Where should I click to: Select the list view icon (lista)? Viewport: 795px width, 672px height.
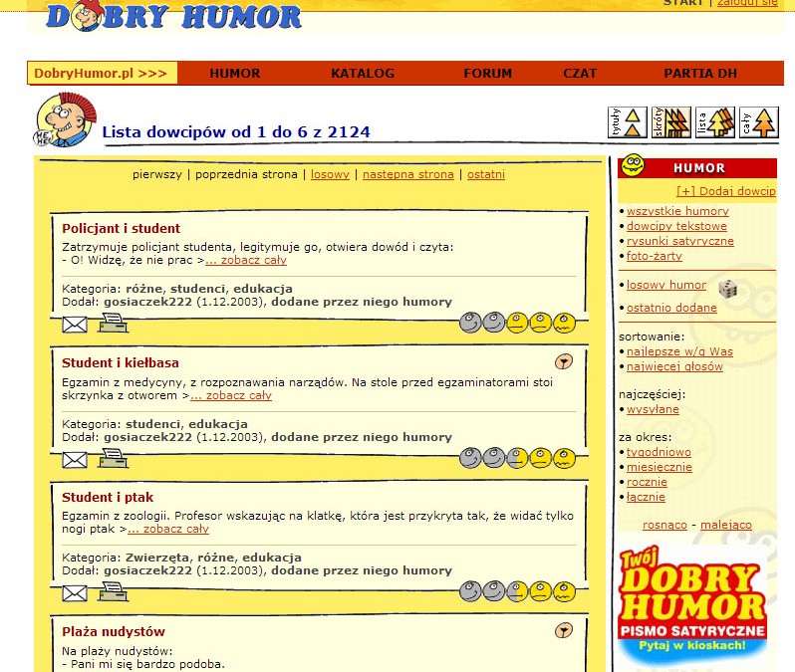(715, 122)
